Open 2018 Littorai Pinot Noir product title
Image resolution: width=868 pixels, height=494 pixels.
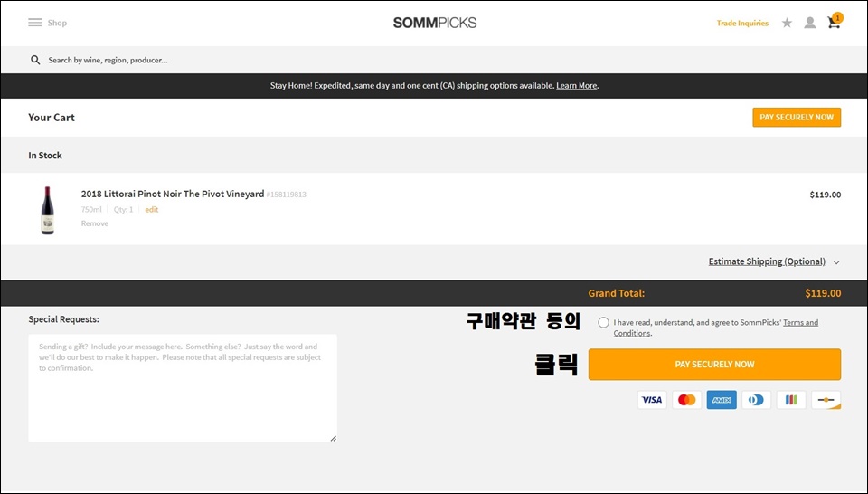coord(173,194)
